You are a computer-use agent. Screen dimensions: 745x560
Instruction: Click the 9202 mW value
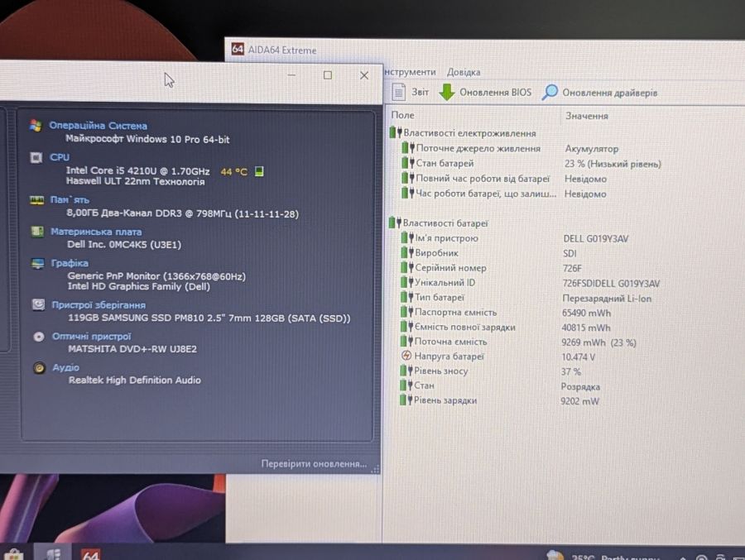point(579,401)
